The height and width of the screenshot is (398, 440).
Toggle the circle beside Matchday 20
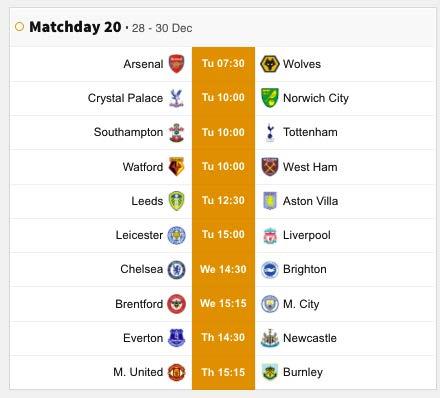coord(19,27)
